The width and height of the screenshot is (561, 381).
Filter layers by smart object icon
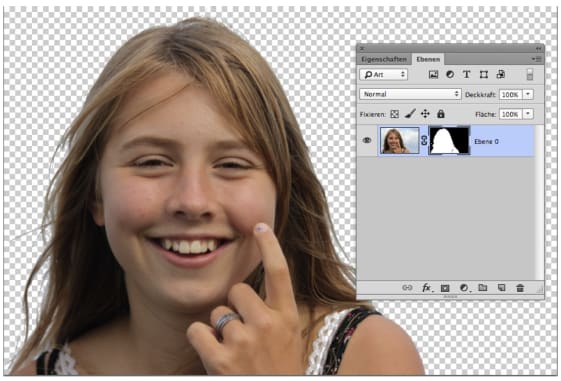[501, 74]
